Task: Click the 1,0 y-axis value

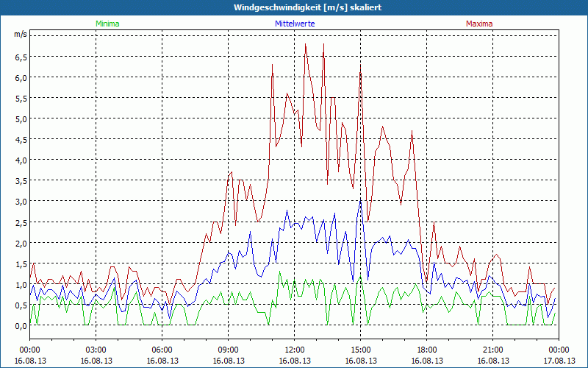Action: click(x=21, y=284)
